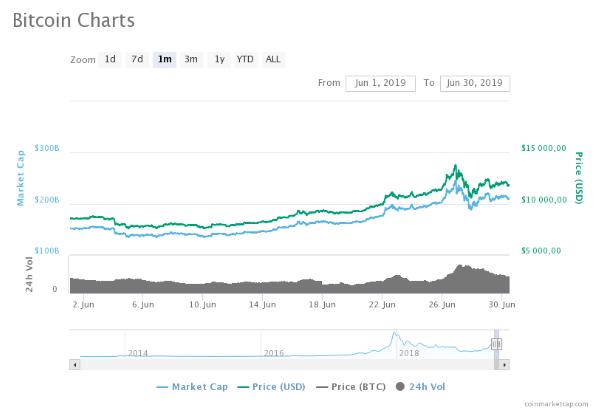This screenshot has width=610, height=418.
Task: Toggle Price (USD) series in legend
Action: point(272,387)
